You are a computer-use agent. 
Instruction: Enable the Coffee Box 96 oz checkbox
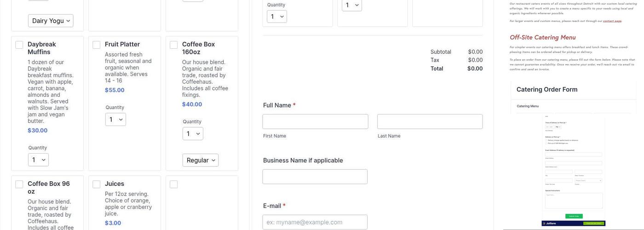tap(19, 184)
